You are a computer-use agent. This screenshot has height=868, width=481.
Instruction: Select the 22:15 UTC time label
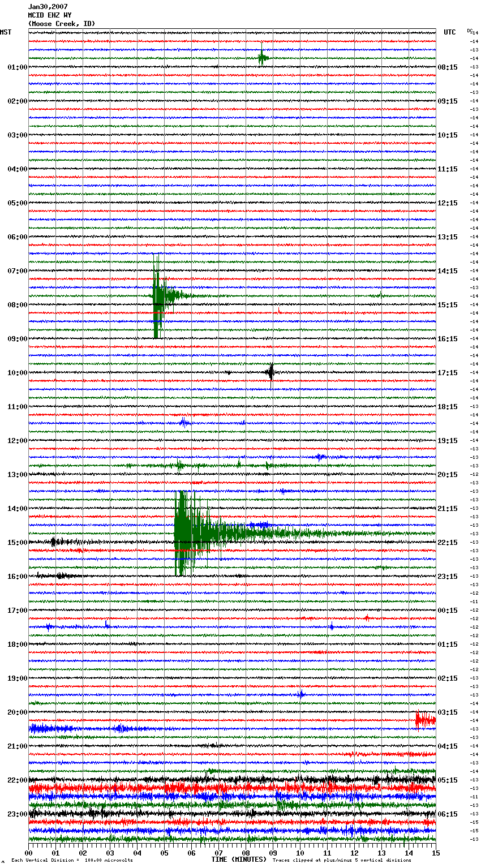coord(448,543)
